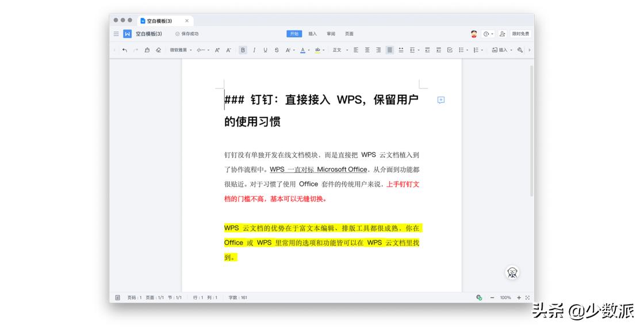Open the hamburger menu beside the WPS logo
The image size is (644, 329).
pyautogui.click(x=116, y=34)
